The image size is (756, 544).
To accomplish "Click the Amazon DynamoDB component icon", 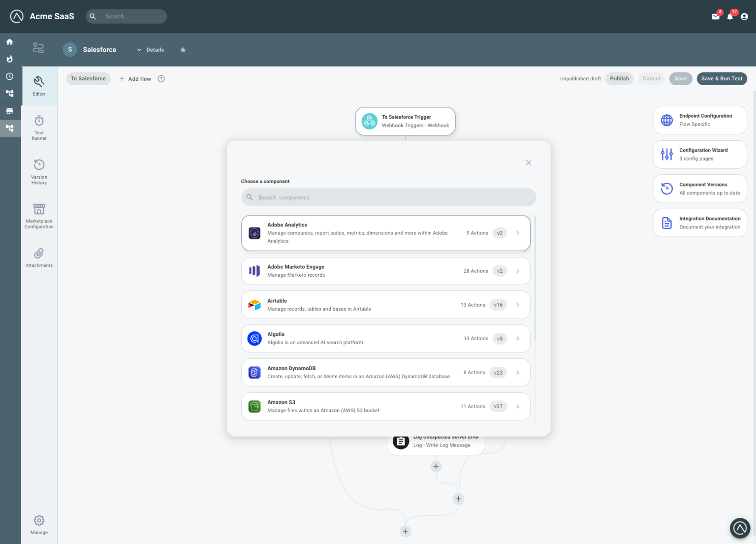I will point(254,373).
